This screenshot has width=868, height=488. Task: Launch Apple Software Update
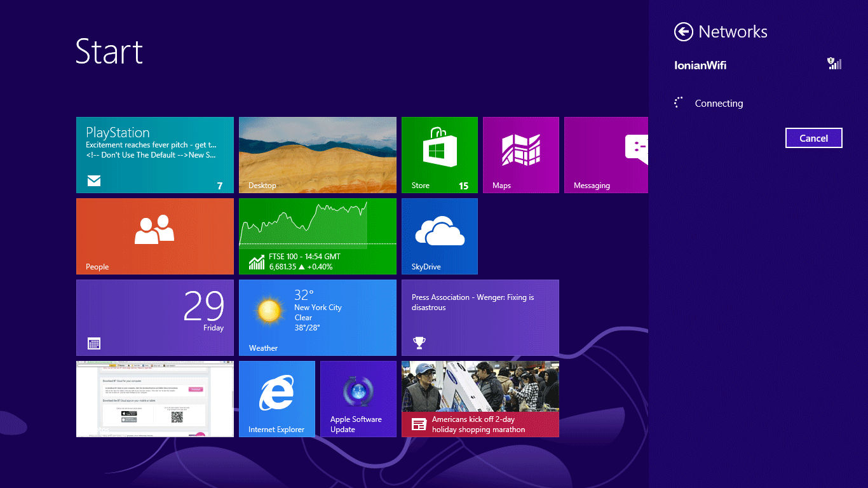point(358,399)
